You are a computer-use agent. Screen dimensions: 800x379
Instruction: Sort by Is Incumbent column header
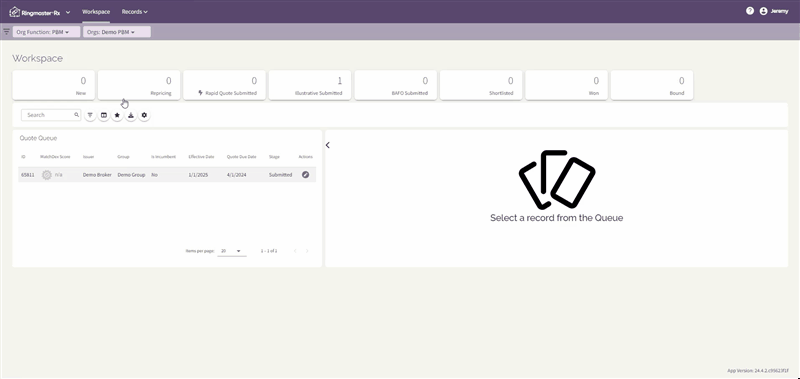[x=163, y=157]
